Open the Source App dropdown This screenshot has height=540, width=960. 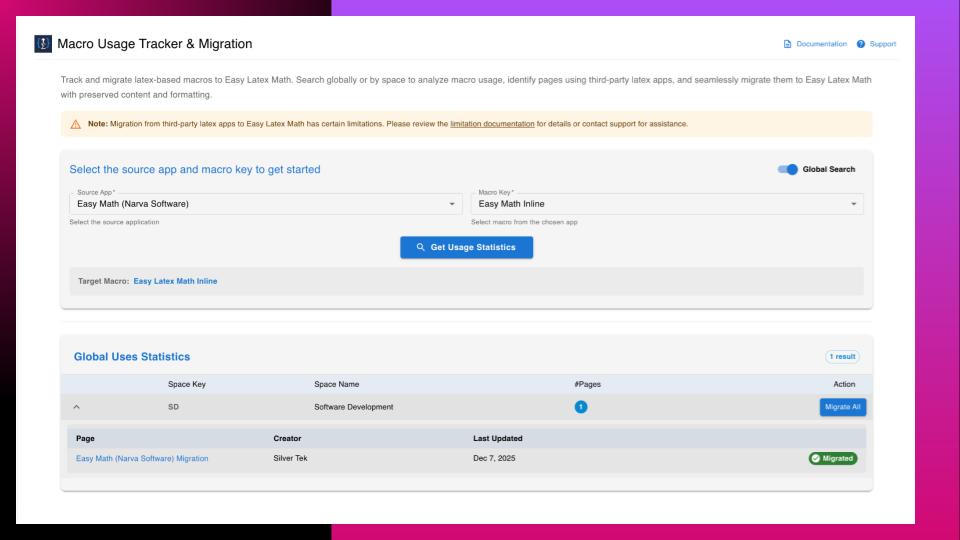pyautogui.click(x=266, y=204)
